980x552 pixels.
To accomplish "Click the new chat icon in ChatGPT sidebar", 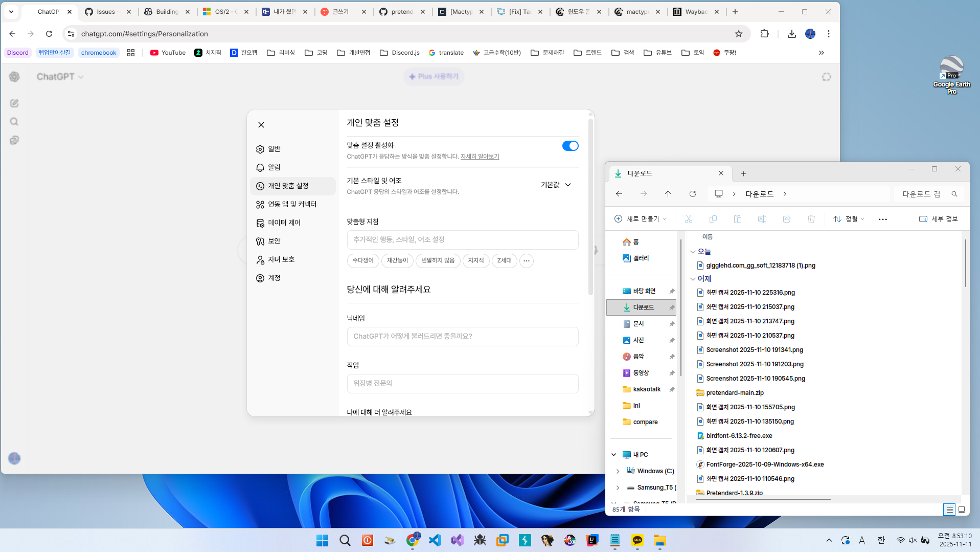I will click(14, 103).
